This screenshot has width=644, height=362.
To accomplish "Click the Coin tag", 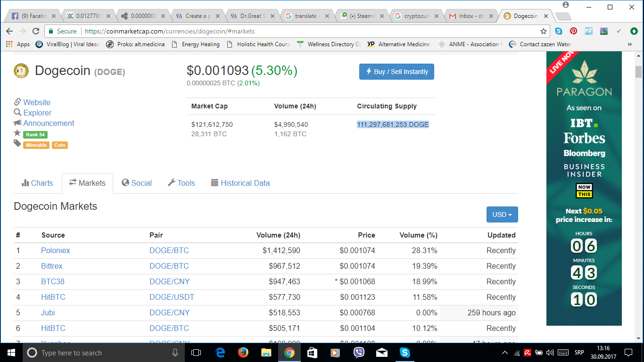I will 60,145.
